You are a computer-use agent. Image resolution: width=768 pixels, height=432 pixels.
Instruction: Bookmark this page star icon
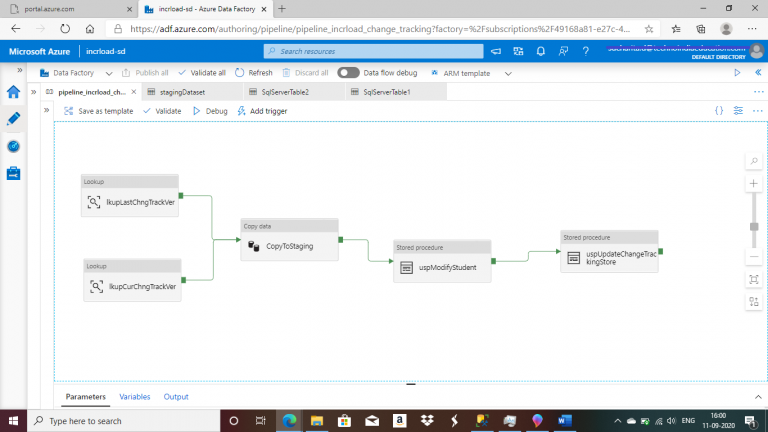(x=648, y=29)
